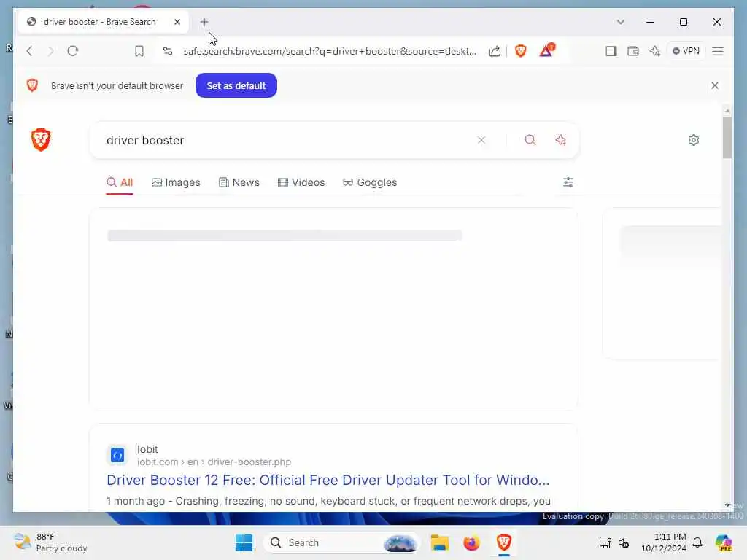Open Leo AI assistant in toolbar

click(x=655, y=51)
